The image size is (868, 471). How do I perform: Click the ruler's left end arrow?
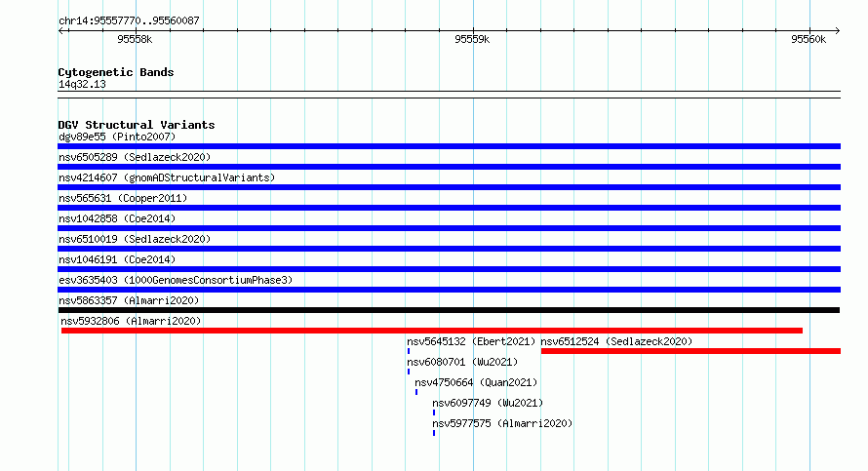coord(61,30)
